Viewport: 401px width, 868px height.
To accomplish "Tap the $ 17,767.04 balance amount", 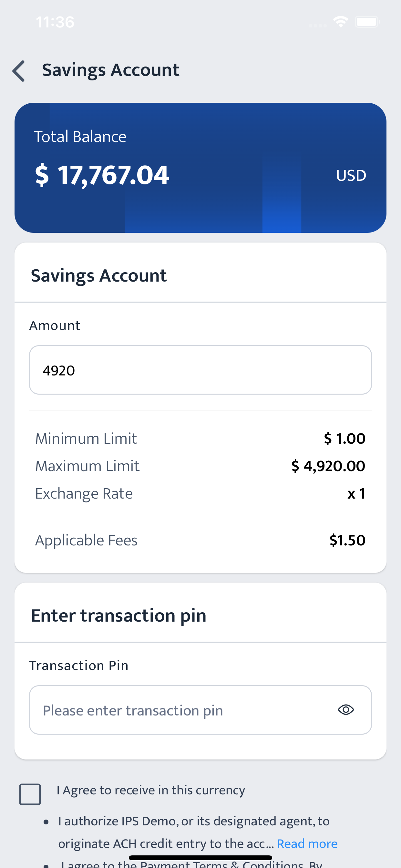I will click(102, 175).
